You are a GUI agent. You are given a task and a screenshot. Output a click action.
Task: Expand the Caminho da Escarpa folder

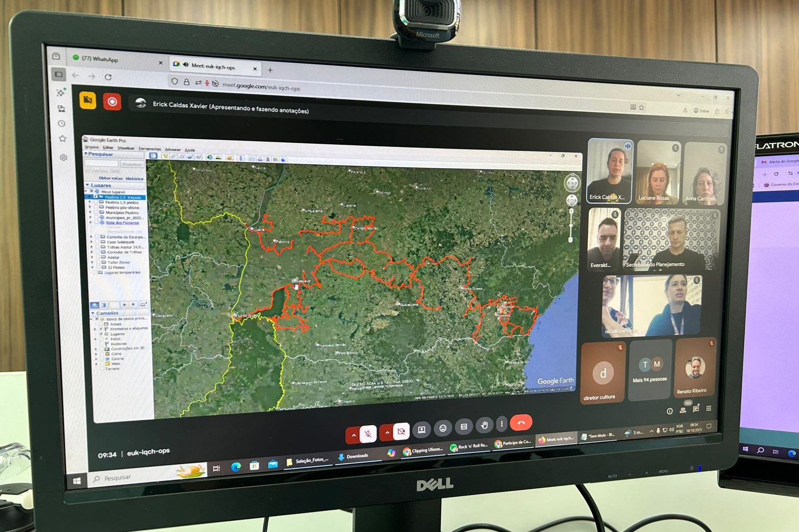(91, 237)
